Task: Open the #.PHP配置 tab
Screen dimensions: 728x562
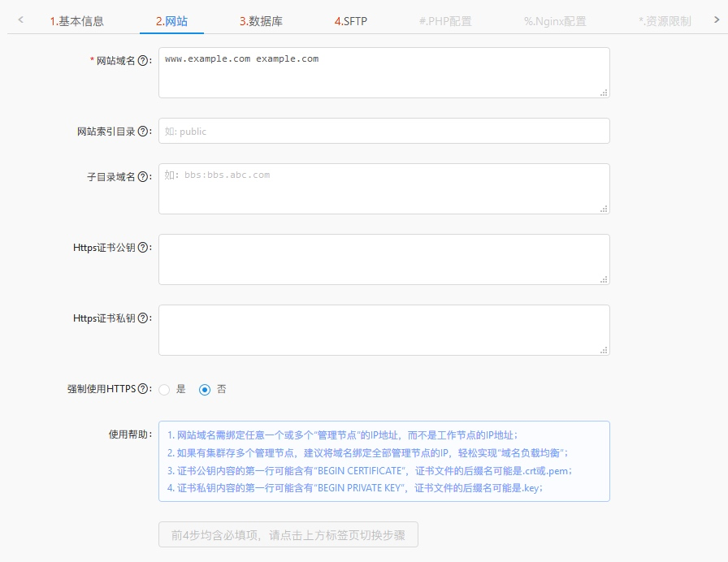Action: [x=444, y=21]
